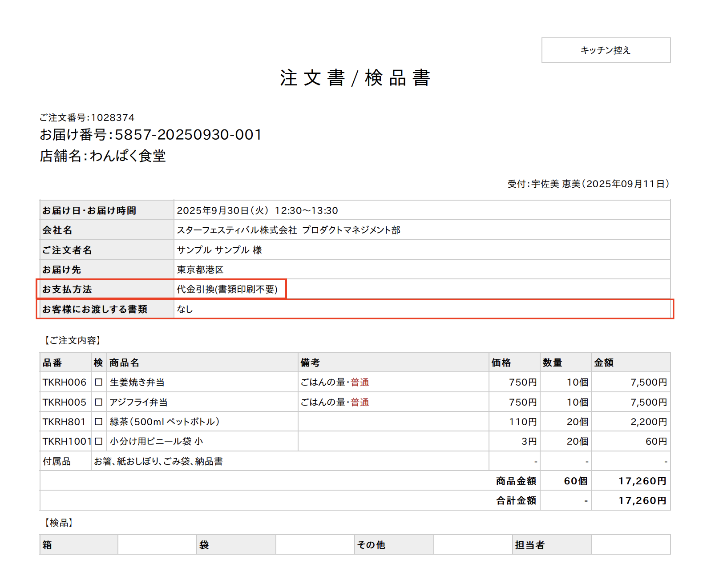Click the address value 東京都港区

click(x=200, y=270)
